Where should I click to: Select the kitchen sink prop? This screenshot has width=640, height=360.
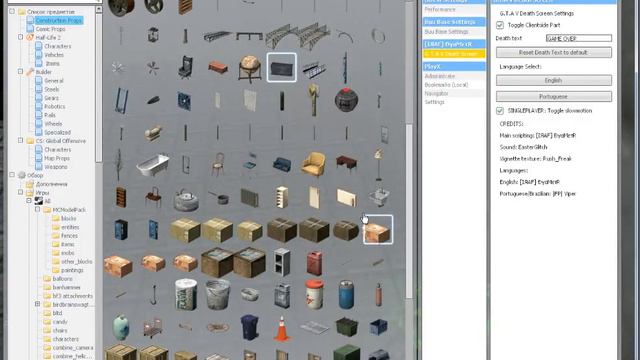[378, 198]
